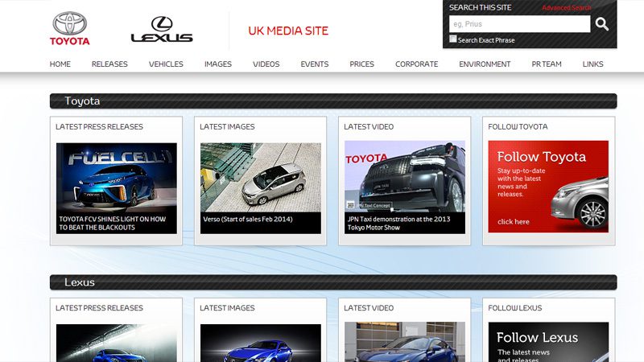Image resolution: width=644 pixels, height=362 pixels.
Task: Open the CORPORATE menu item
Action: click(416, 64)
